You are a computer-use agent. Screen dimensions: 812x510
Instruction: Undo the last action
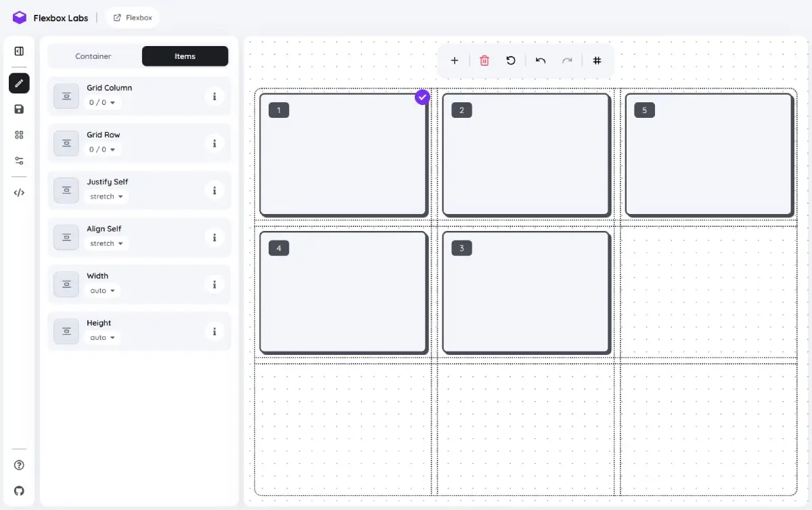(541, 60)
